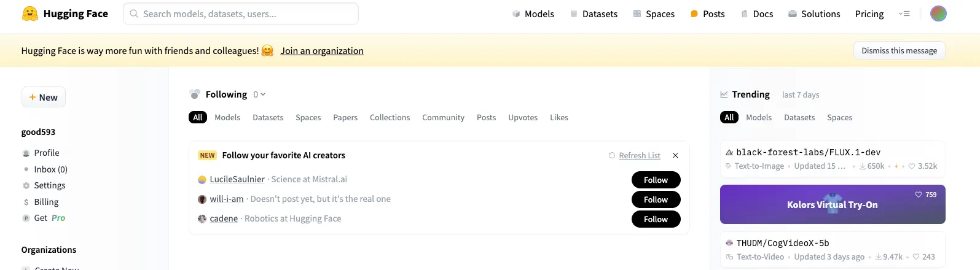
Task: Click the Following feed icon
Action: (x=195, y=94)
